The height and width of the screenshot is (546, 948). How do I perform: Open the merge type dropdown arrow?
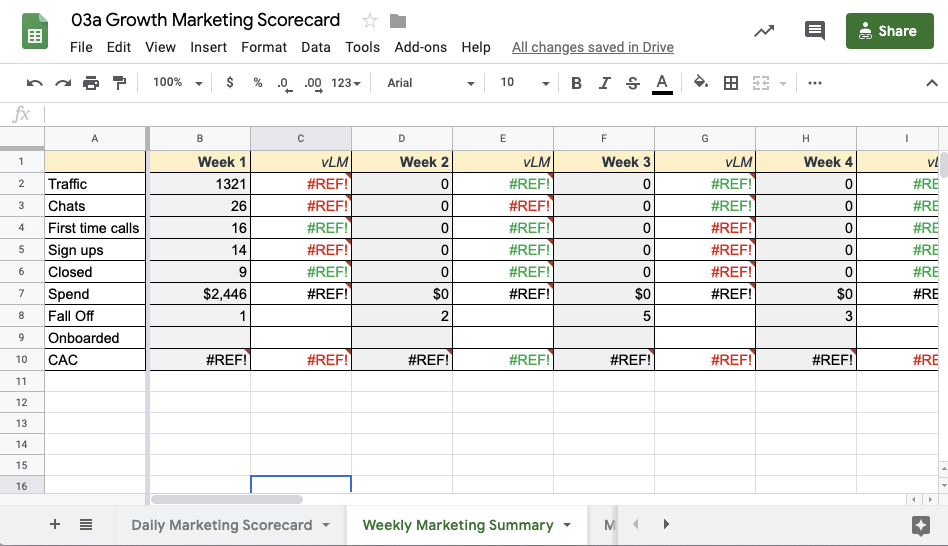click(782, 83)
